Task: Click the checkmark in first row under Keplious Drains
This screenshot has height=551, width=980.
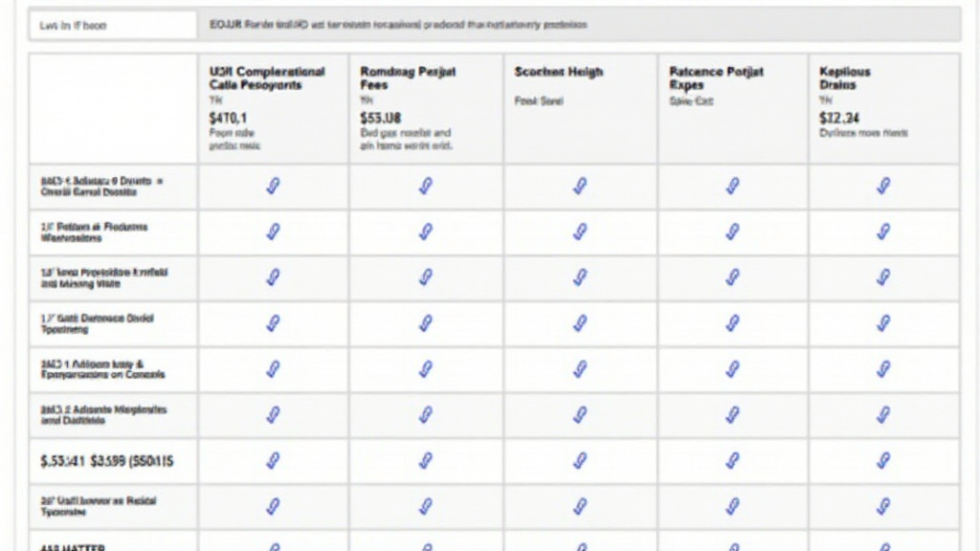Action: click(x=884, y=187)
